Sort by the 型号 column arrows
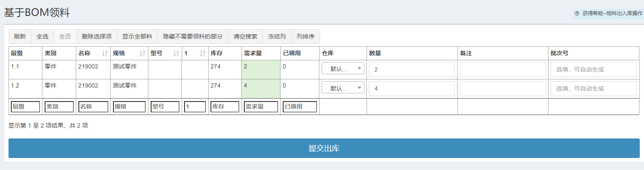The height and width of the screenshot is (170, 644). [x=176, y=53]
